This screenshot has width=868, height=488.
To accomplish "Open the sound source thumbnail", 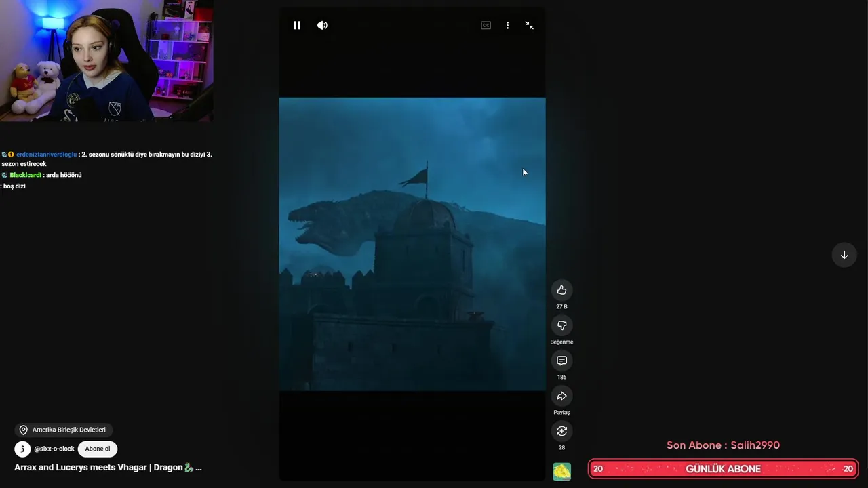I will click(561, 471).
